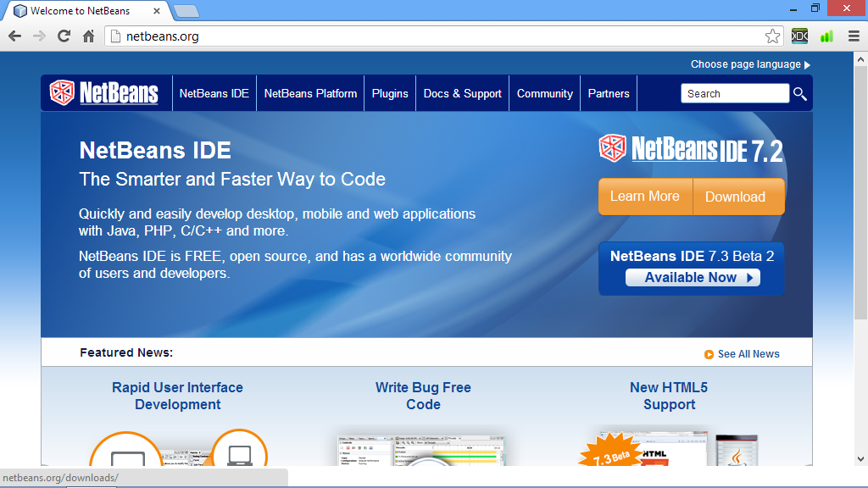
Task: Go back with the browser back arrow
Action: (15, 36)
